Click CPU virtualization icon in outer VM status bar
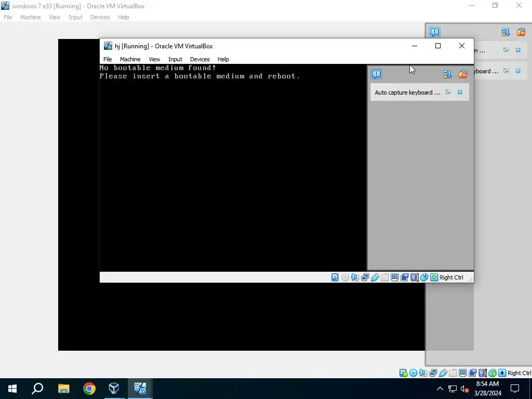Viewport: 532px width, 399px height. [x=483, y=373]
